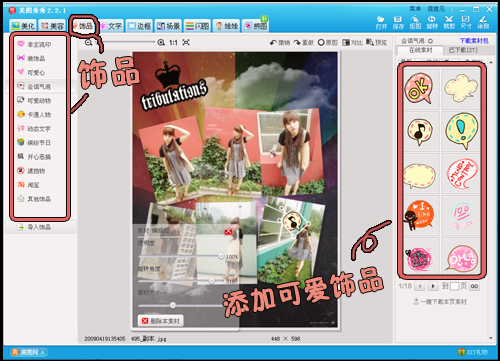
Task: Open the 文字 (Text) tab
Action: click(x=111, y=26)
